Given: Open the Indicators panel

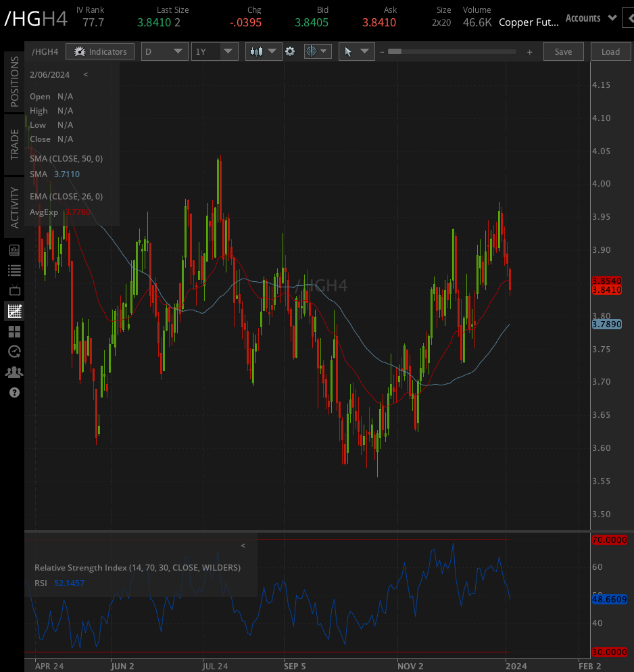Looking at the screenshot, I should [x=100, y=51].
